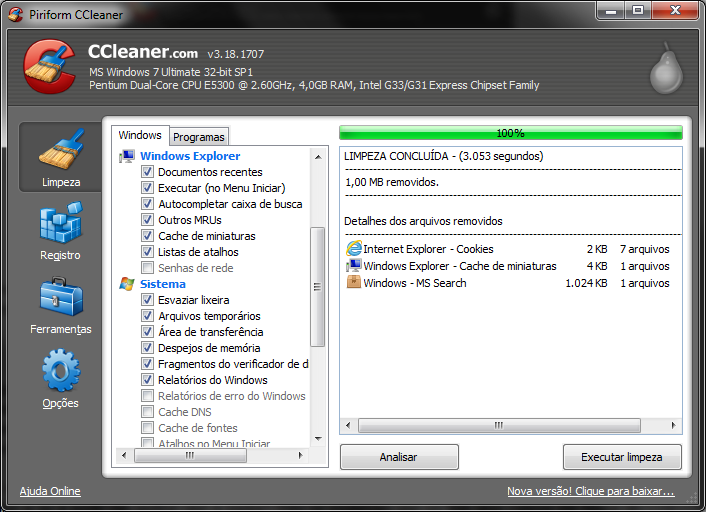
Task: Maximize the CCleaner window
Action: click(x=638, y=11)
